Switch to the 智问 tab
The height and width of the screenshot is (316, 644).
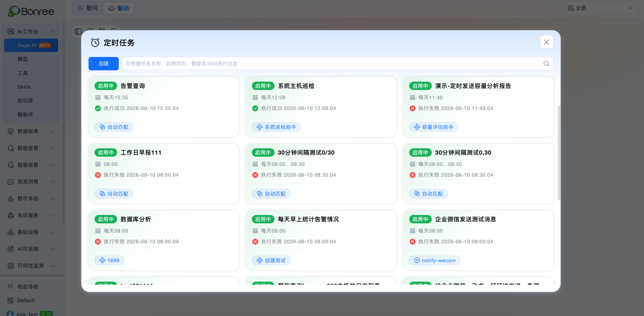[x=88, y=8]
